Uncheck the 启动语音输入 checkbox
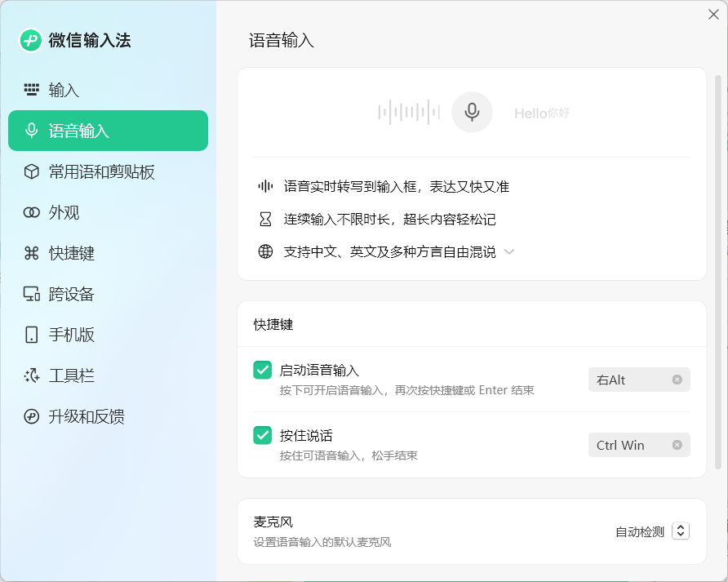This screenshot has width=728, height=582. (262, 371)
